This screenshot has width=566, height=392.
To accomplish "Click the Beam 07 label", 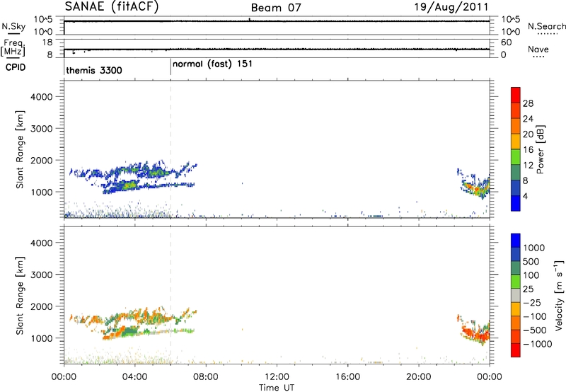I will 276,8.
